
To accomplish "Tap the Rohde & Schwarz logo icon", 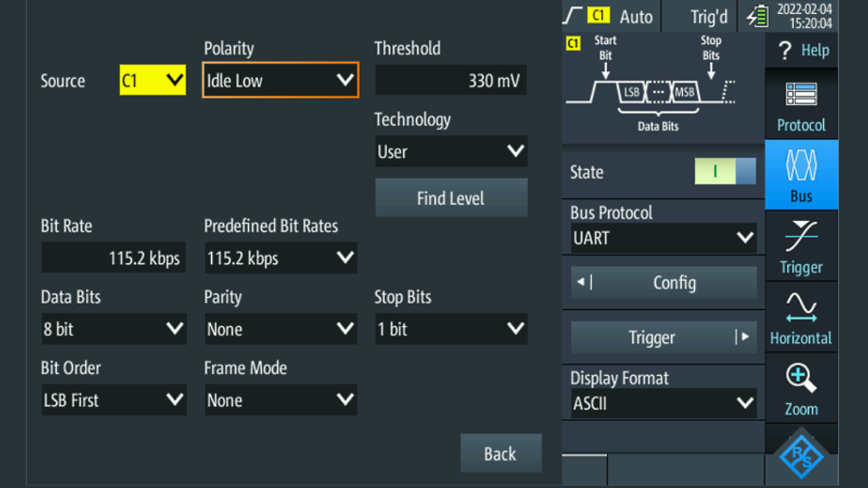I will [x=801, y=457].
